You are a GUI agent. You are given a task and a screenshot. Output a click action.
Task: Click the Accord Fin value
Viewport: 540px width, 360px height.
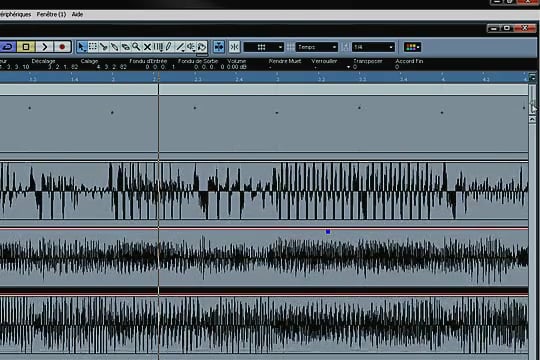coord(397,67)
